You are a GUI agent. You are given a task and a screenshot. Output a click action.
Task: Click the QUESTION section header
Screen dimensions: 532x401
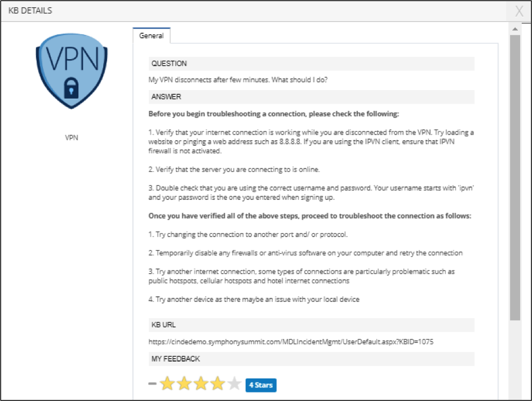click(x=311, y=64)
